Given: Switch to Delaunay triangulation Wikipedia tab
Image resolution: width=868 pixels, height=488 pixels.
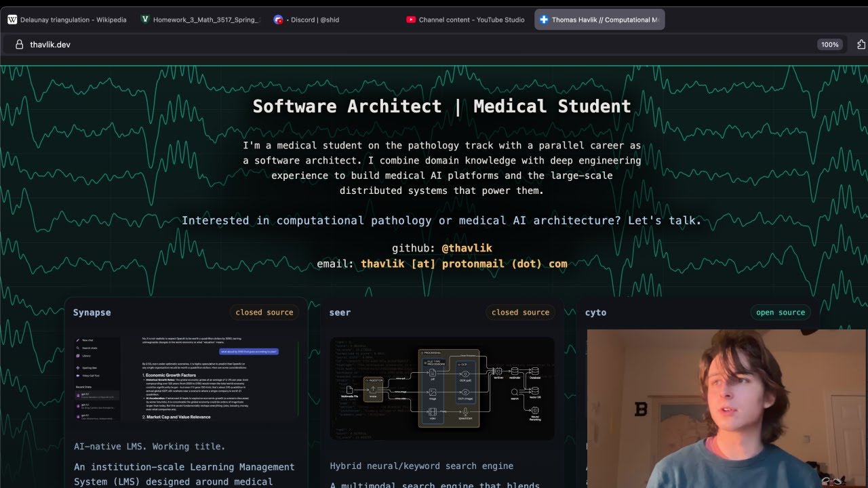Looking at the screenshot, I should point(67,20).
